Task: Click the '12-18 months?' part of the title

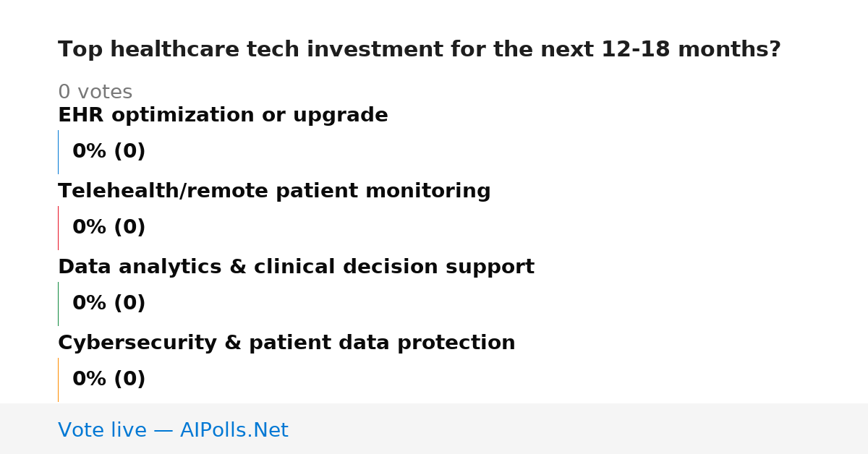Action: [x=691, y=50]
